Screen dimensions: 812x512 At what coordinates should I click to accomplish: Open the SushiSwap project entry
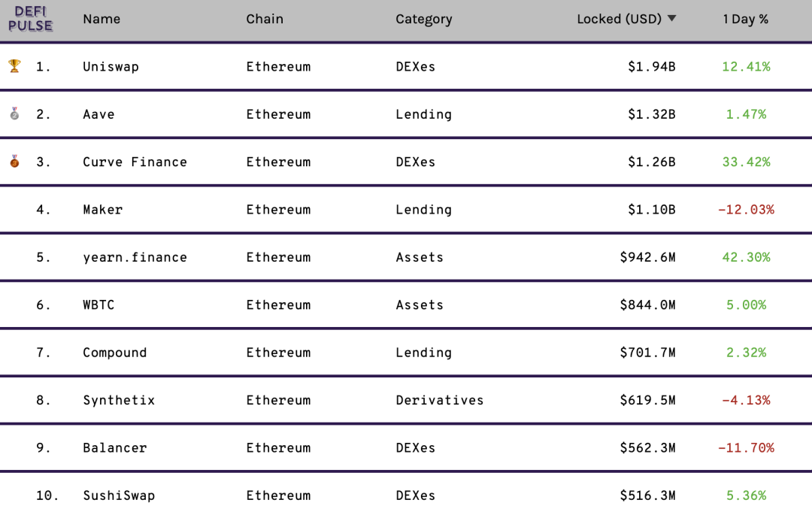(x=119, y=495)
